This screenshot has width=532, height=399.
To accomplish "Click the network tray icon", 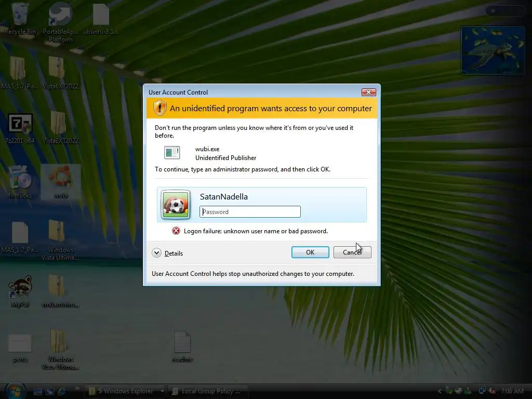I will point(482,391).
